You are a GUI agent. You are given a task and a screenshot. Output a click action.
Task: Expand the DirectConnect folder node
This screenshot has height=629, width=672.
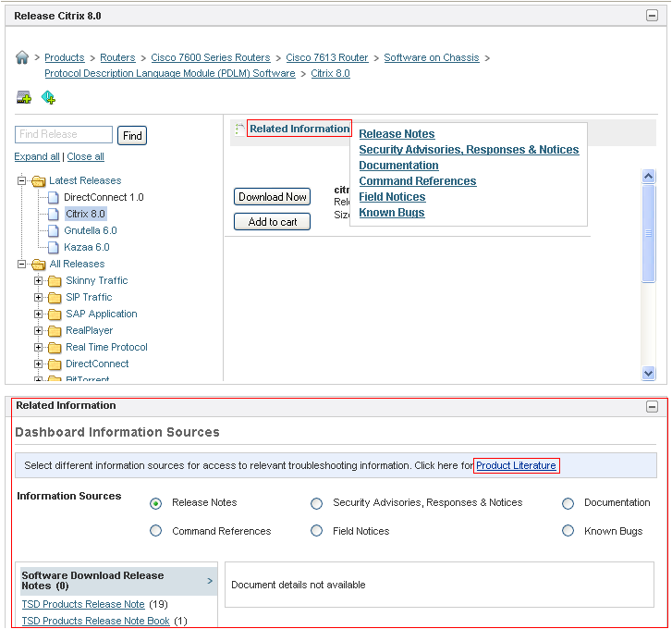click(38, 364)
